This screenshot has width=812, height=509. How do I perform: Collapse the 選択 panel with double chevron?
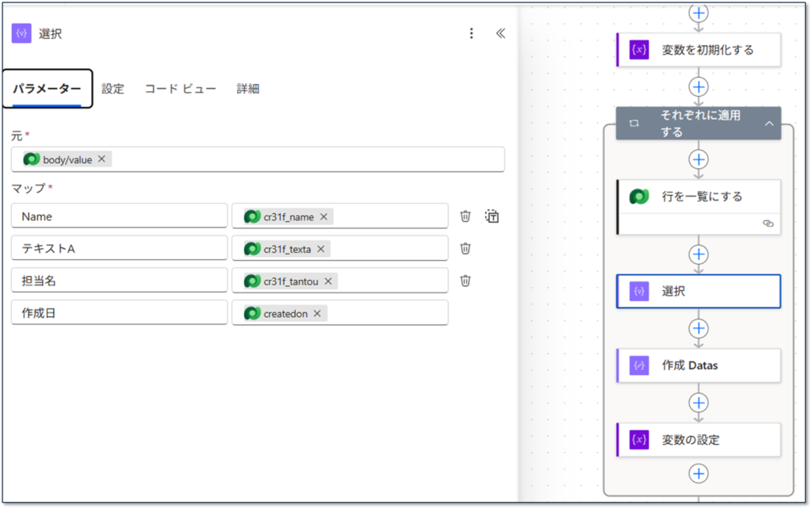[x=500, y=33]
